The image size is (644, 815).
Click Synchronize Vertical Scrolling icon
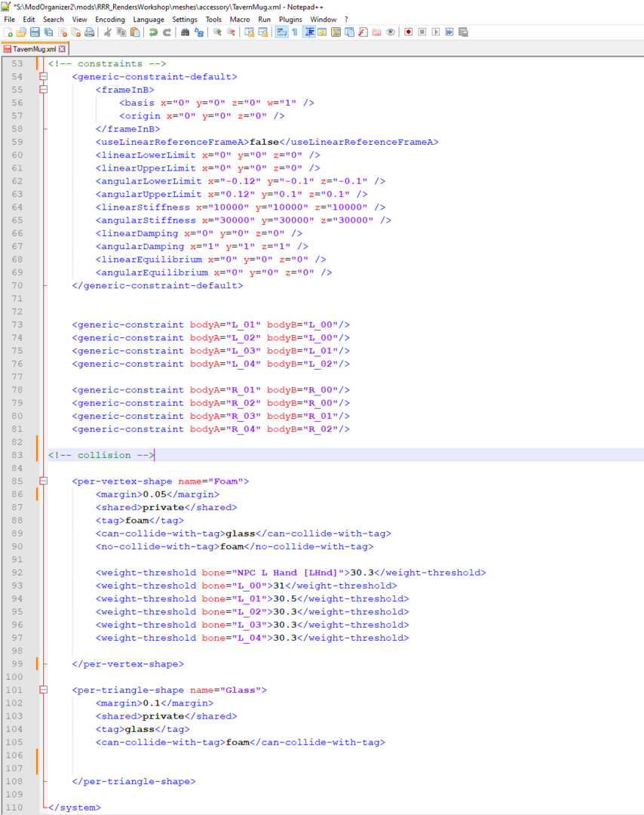[x=250, y=32]
